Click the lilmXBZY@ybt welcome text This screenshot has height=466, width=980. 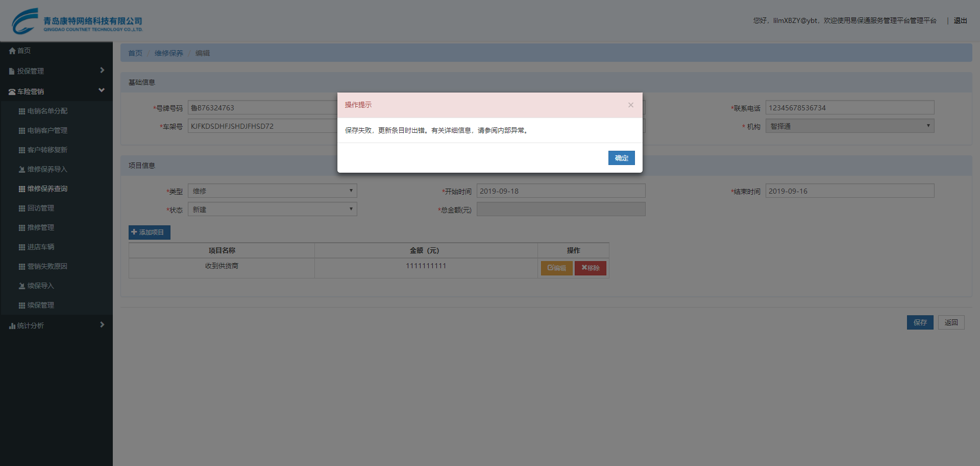tap(845, 21)
